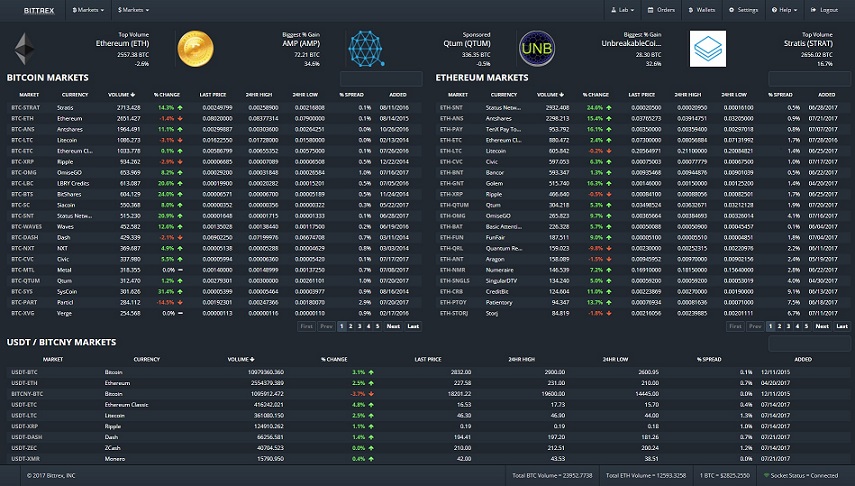The height and width of the screenshot is (486, 855).
Task: Open the Lab dropdown menu
Action: tap(622, 10)
